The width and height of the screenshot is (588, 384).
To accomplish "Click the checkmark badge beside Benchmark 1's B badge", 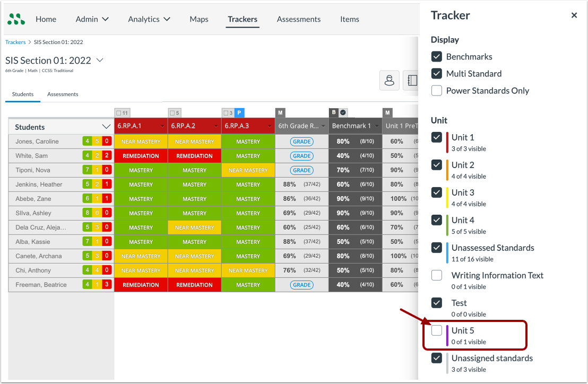I will [x=342, y=112].
